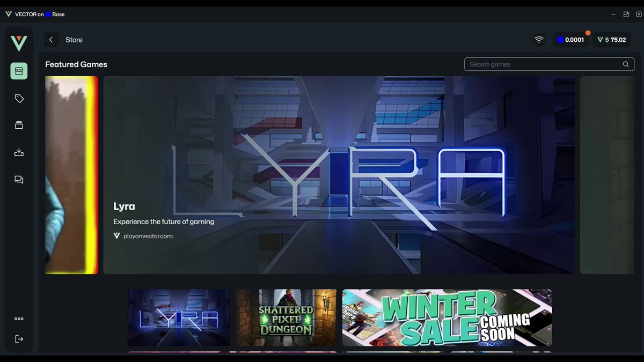
Task: Restore the Vector window size
Action: [x=626, y=14]
